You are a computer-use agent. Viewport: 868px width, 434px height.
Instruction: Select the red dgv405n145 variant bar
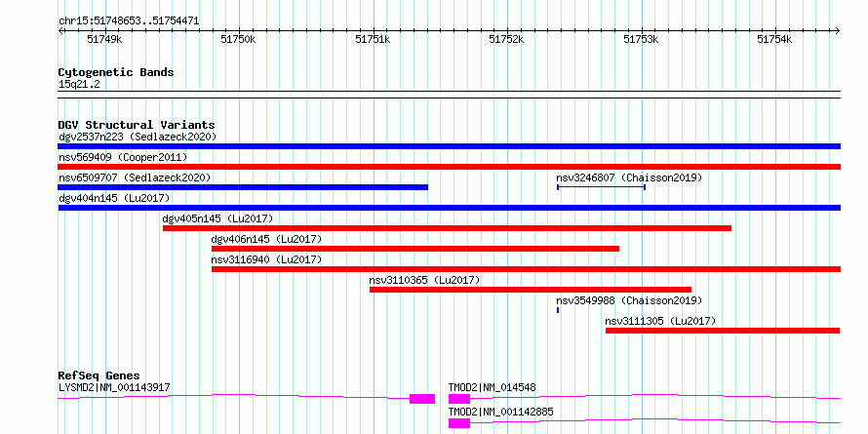(447, 228)
